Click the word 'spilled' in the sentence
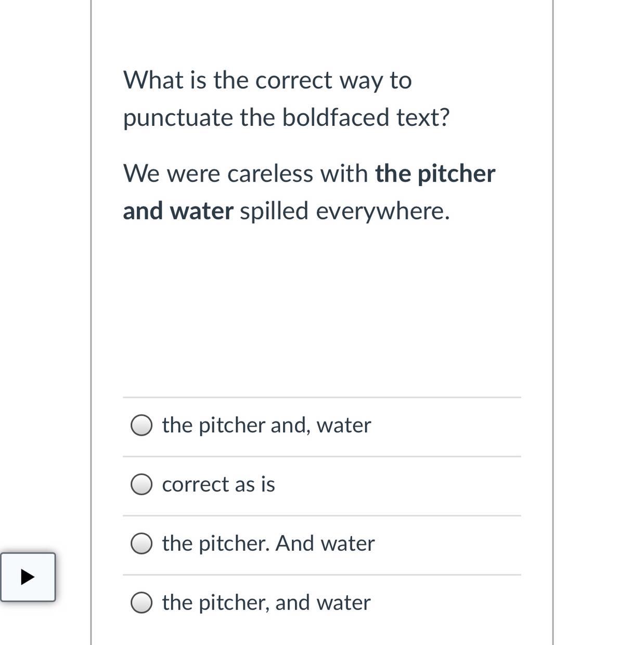644x645 pixels. tap(274, 211)
